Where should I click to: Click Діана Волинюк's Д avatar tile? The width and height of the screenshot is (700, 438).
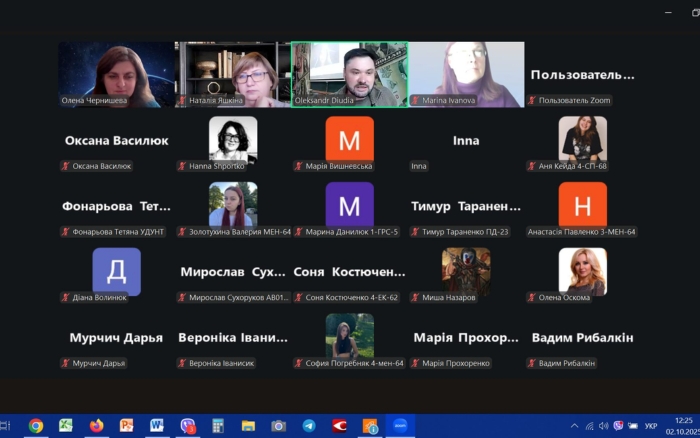(116, 270)
